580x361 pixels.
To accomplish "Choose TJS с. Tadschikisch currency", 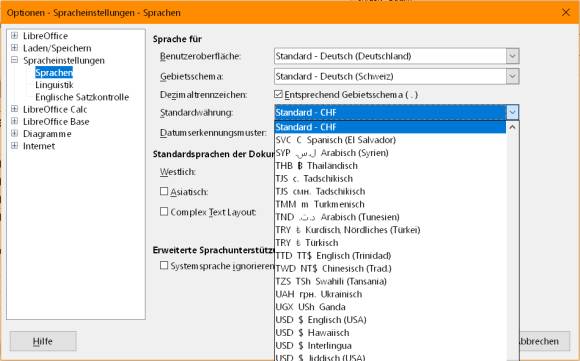I will [390, 179].
